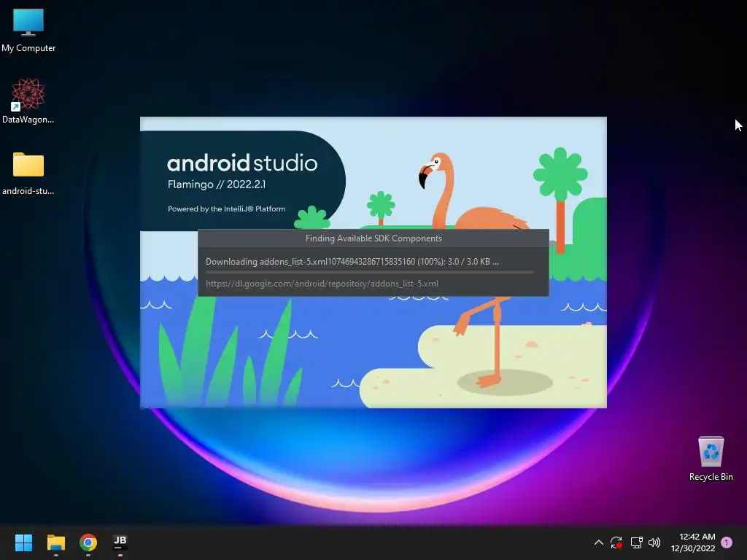Open the network status tray icon
This screenshot has height=560, width=747.
click(x=636, y=542)
